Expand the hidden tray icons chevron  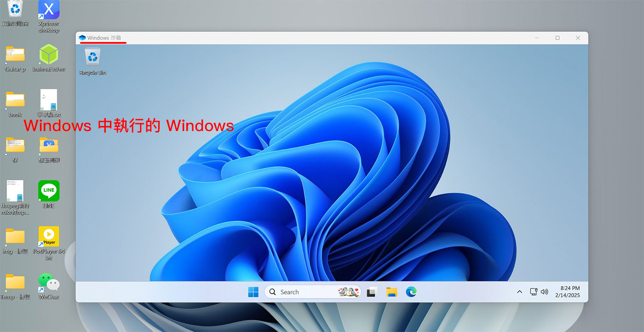519,292
